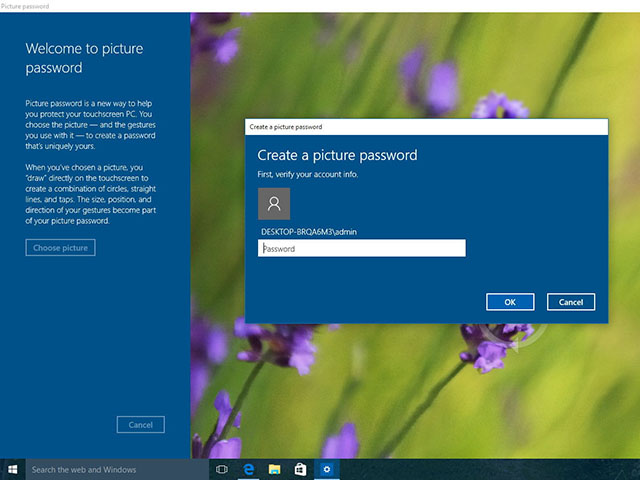Click the Search the web and Windows box
This screenshot has height=480, width=640.
[x=118, y=469]
